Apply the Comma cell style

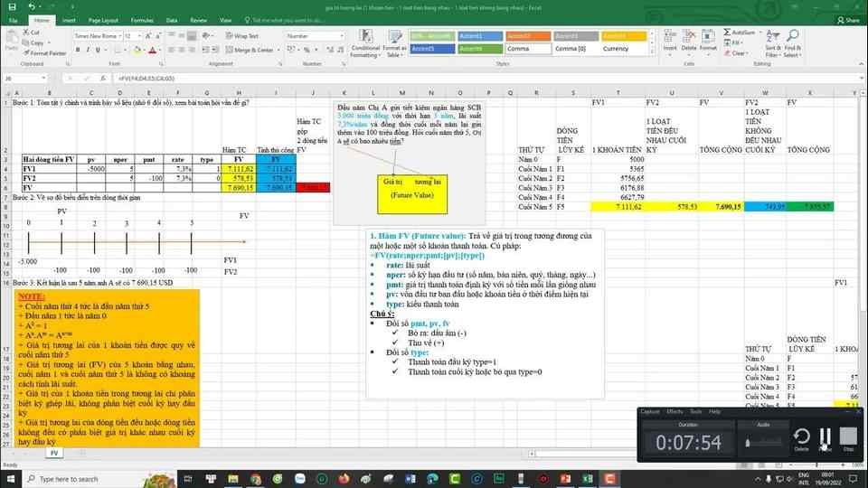click(527, 49)
